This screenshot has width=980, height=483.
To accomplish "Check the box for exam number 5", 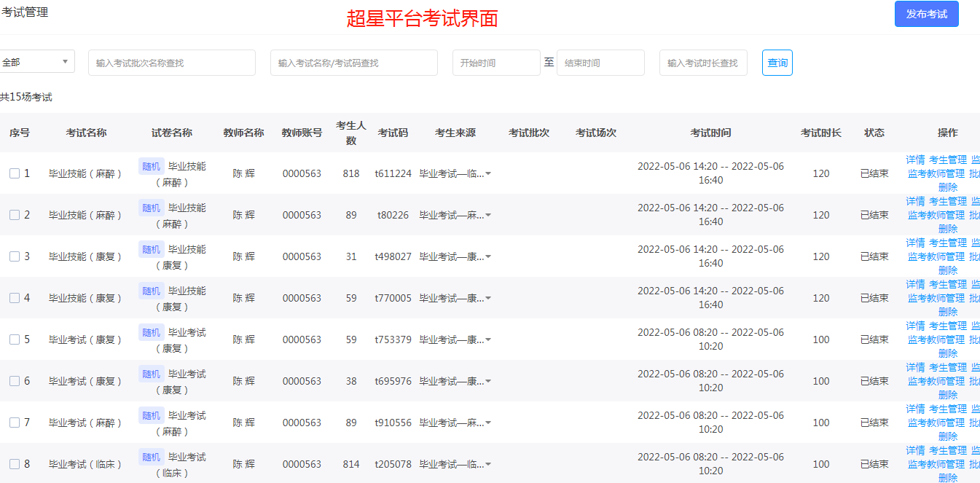I will pyautogui.click(x=15, y=339).
